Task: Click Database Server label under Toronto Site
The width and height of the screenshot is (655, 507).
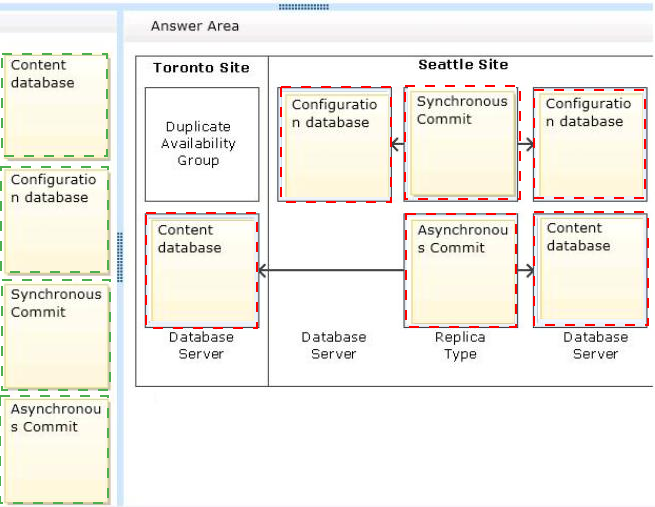Action: coord(201,345)
